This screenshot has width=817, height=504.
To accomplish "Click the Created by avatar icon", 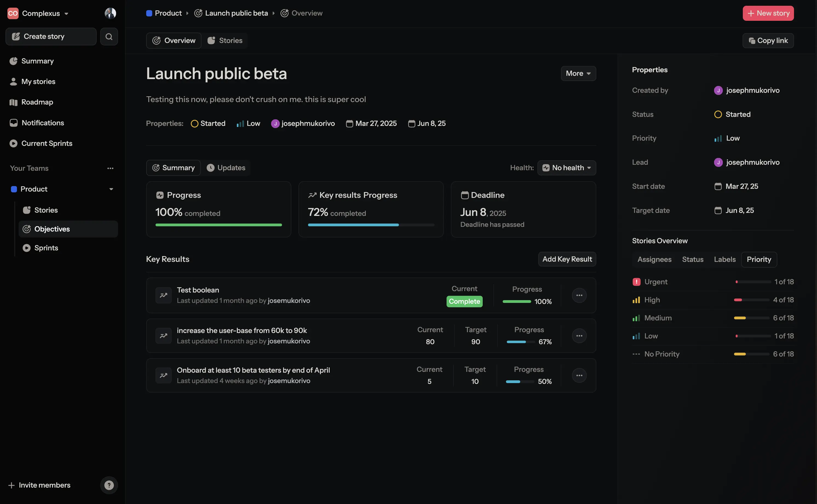I will (x=718, y=90).
